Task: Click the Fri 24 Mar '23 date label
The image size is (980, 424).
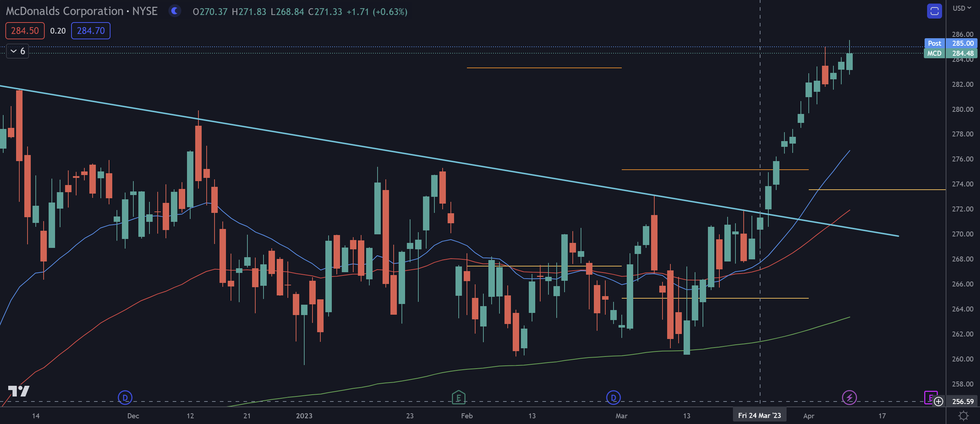Action: tap(759, 415)
